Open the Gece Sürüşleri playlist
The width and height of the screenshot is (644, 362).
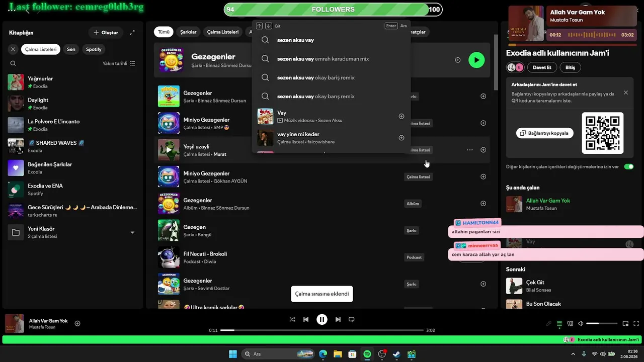pyautogui.click(x=73, y=211)
